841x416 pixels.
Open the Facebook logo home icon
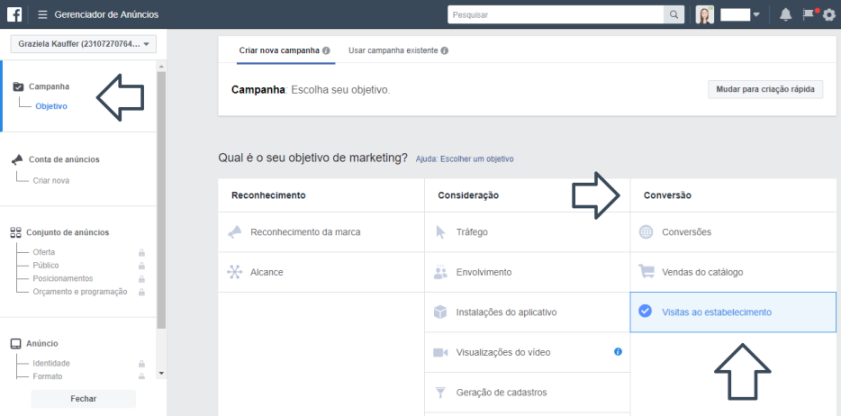coord(14,14)
